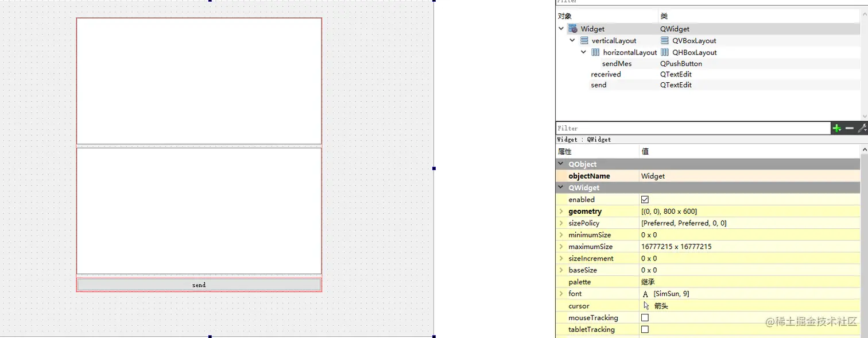Expand the sizePolicy property
The height and width of the screenshot is (338, 868).
(x=561, y=223)
